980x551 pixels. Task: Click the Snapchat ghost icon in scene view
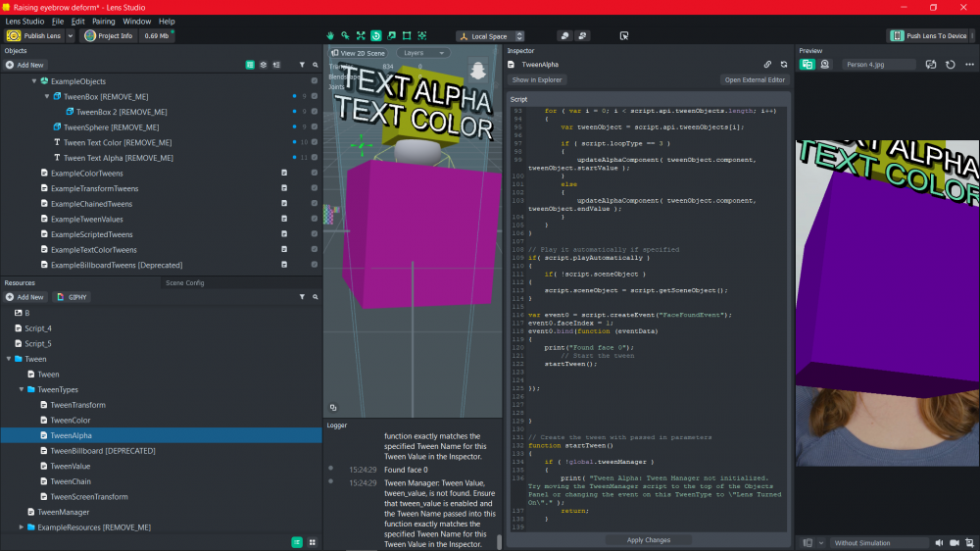pyautogui.click(x=478, y=70)
